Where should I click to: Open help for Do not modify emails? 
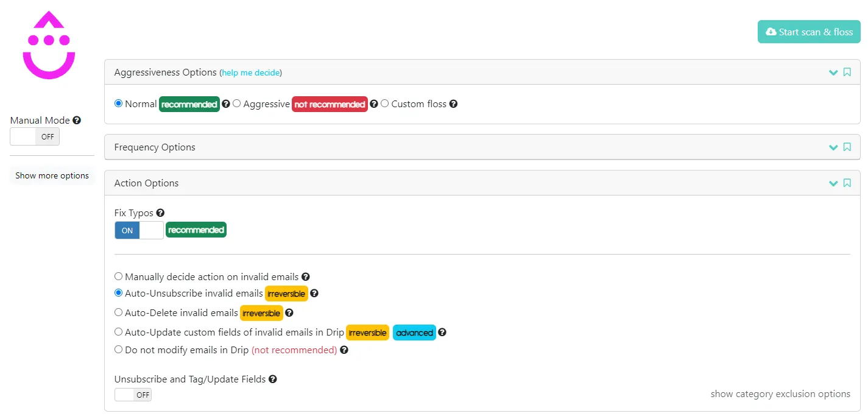(x=344, y=350)
